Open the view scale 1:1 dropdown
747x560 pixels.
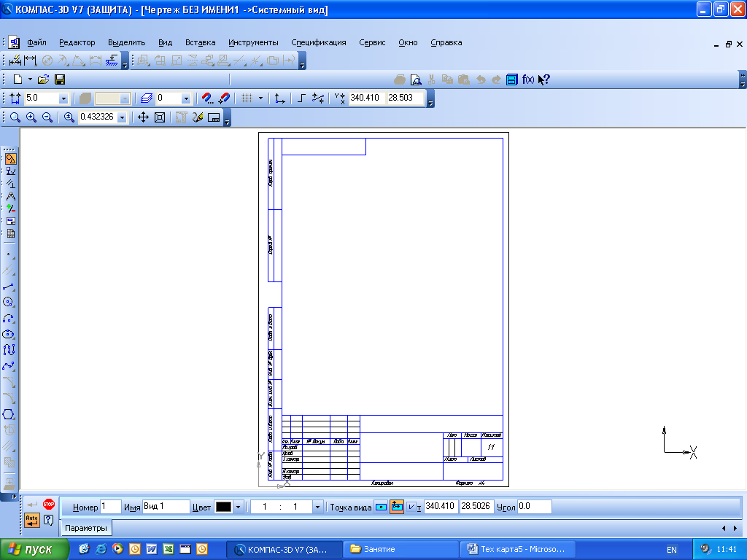coord(318,507)
